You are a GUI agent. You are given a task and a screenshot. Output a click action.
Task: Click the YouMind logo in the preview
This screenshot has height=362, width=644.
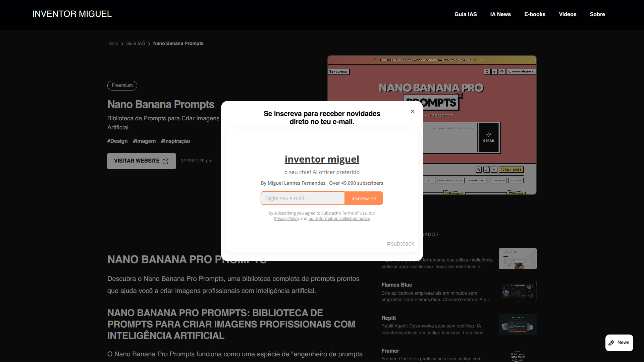click(338, 72)
